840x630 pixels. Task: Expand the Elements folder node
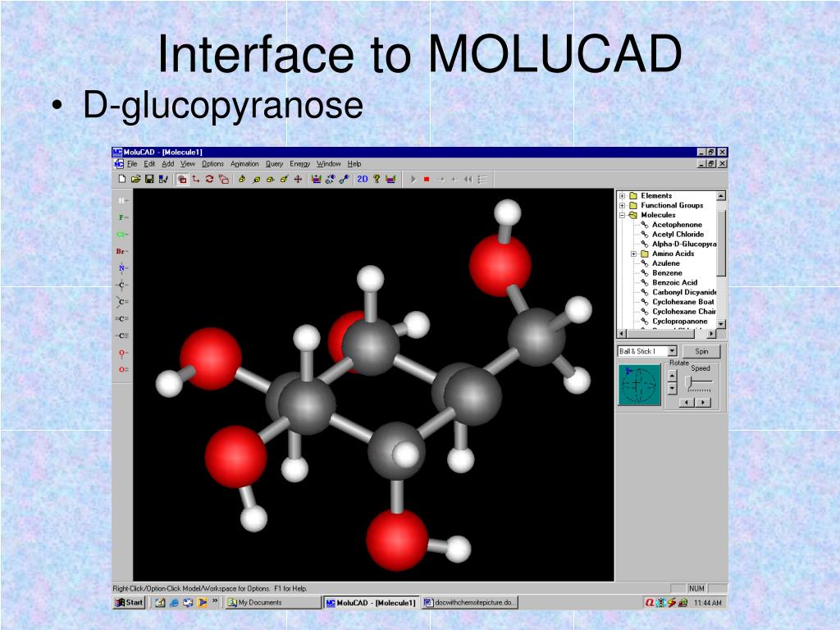[622, 195]
